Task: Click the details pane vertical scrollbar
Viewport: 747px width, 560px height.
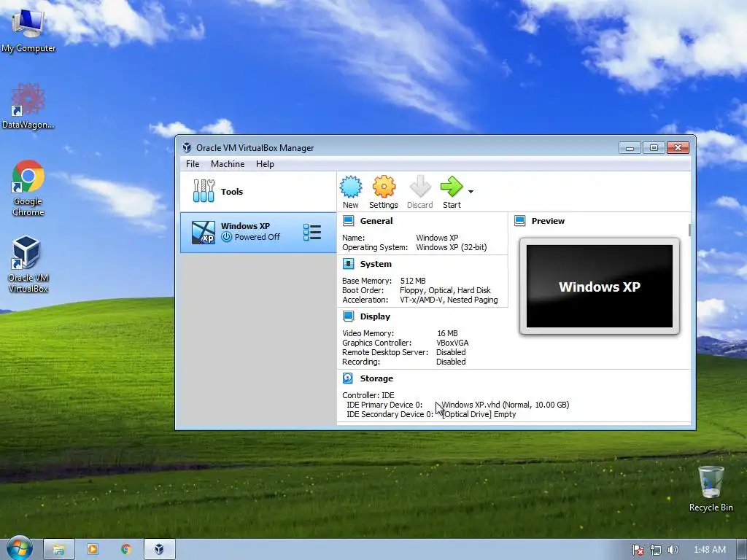Action: coord(689,230)
